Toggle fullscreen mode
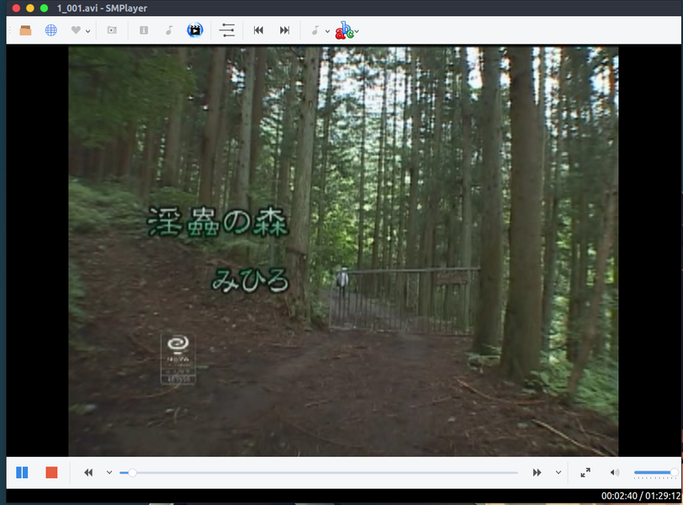Screen dimensions: 683x505 585,472
